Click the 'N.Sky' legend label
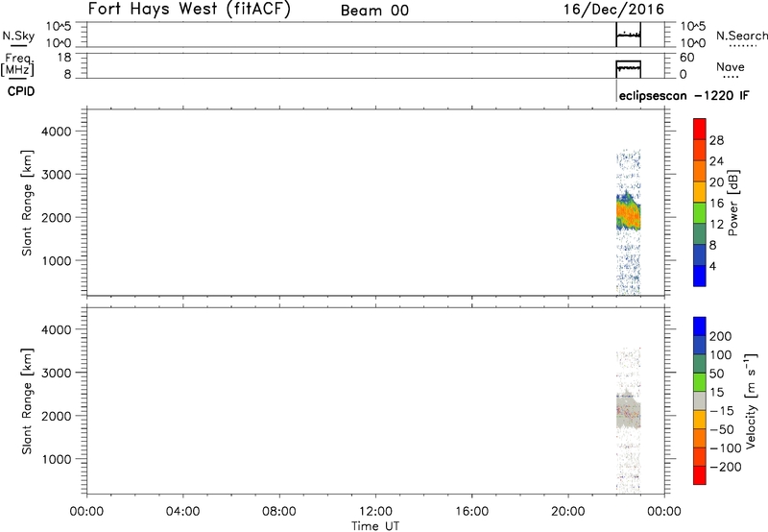The image size is (768, 532). click(18, 36)
